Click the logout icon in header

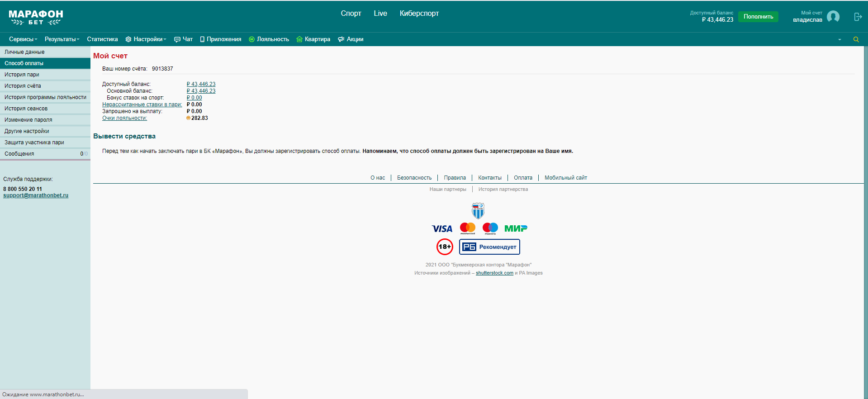(858, 17)
